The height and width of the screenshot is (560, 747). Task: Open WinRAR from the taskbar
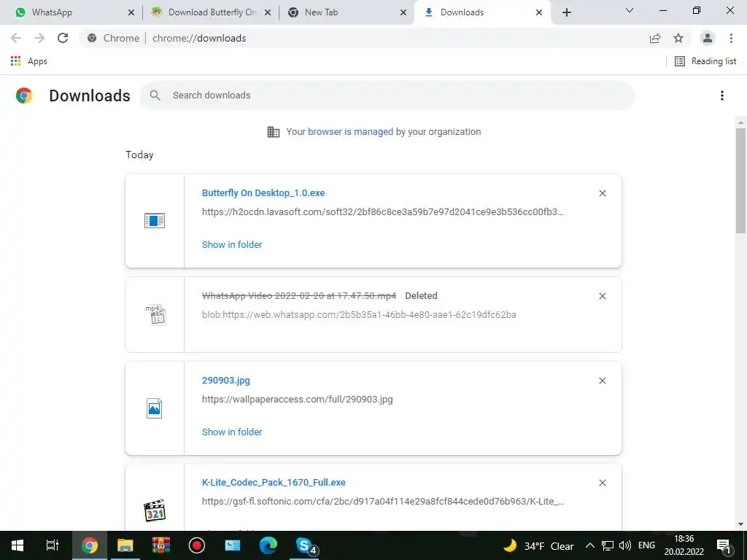point(161,545)
